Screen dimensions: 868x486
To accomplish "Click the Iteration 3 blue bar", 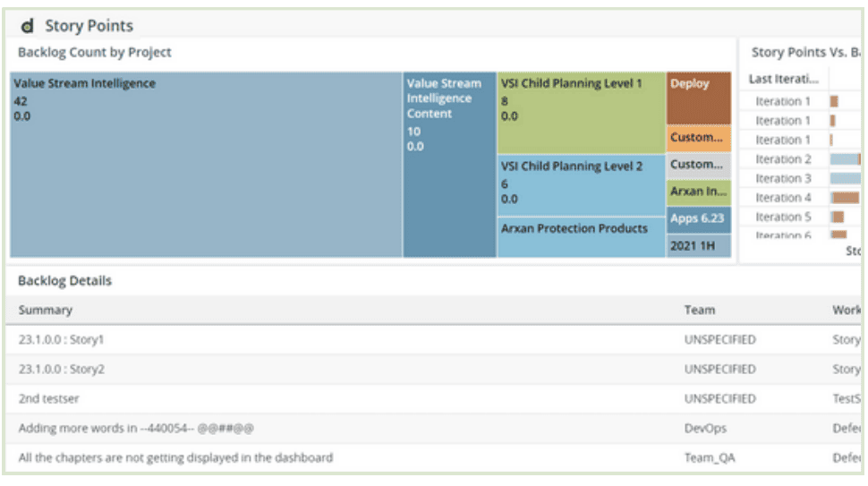I will (x=846, y=178).
